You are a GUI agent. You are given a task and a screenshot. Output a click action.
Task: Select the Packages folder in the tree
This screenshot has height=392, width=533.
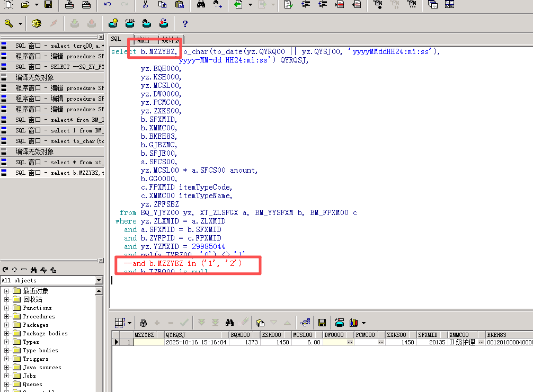[35, 325]
